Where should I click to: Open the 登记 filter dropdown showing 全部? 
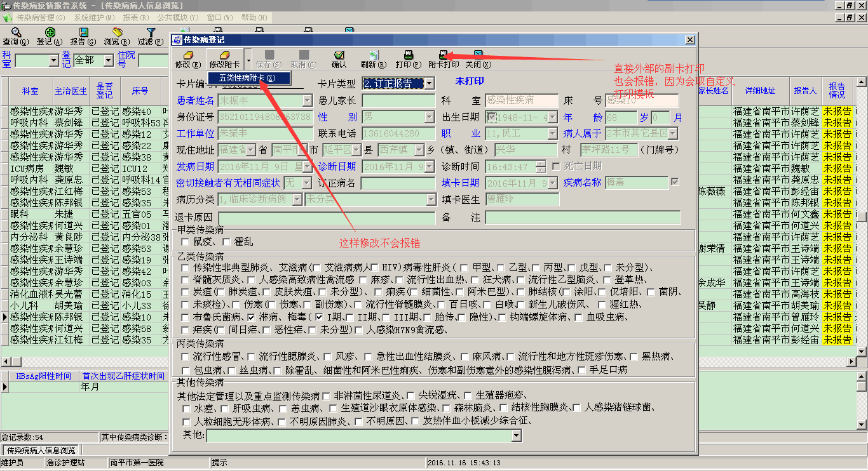tap(109, 60)
